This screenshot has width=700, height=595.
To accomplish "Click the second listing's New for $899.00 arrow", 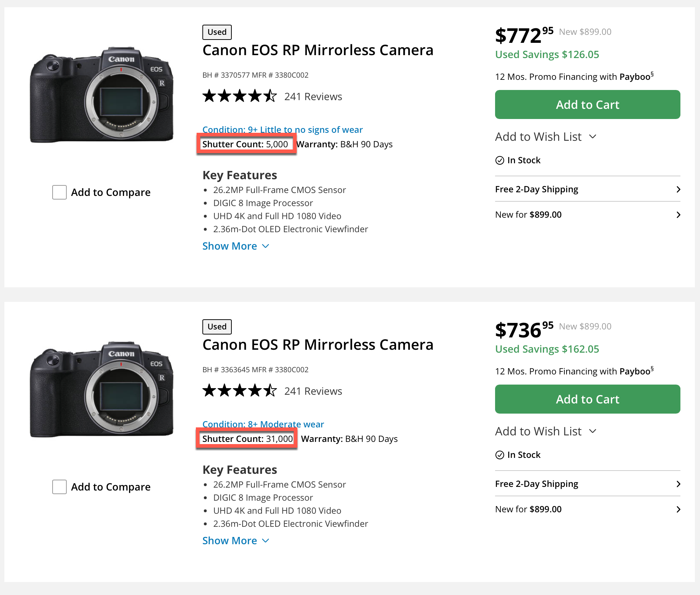I will pyautogui.click(x=678, y=509).
